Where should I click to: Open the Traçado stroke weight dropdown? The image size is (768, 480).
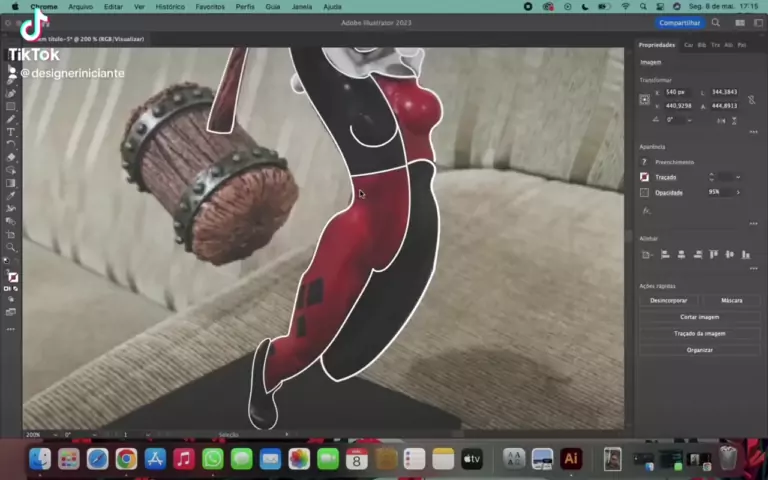738,177
